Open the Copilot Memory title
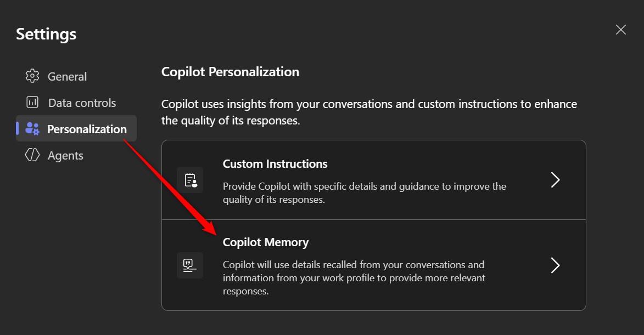Screen dimensions: 644x335 coord(266,242)
